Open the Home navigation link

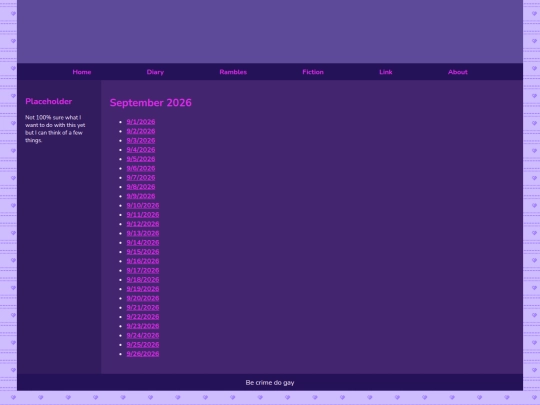click(x=82, y=72)
